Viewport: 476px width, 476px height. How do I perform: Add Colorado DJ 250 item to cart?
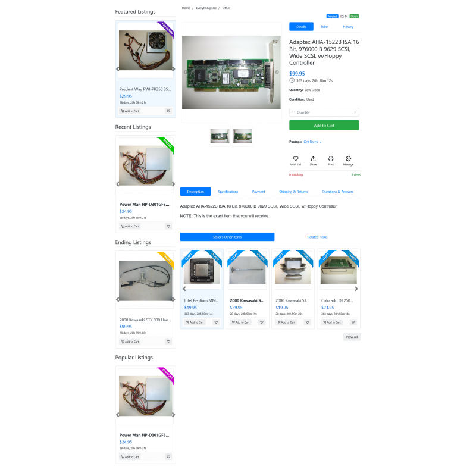[332, 322]
